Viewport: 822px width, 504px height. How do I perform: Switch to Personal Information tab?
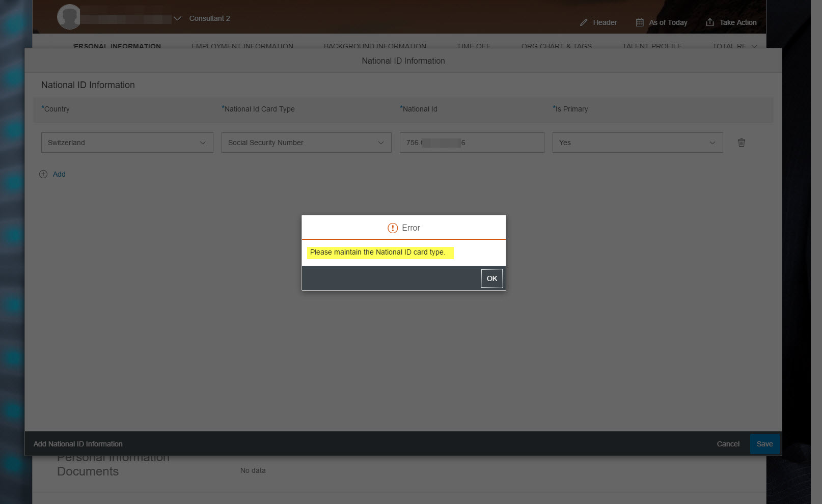(x=117, y=46)
